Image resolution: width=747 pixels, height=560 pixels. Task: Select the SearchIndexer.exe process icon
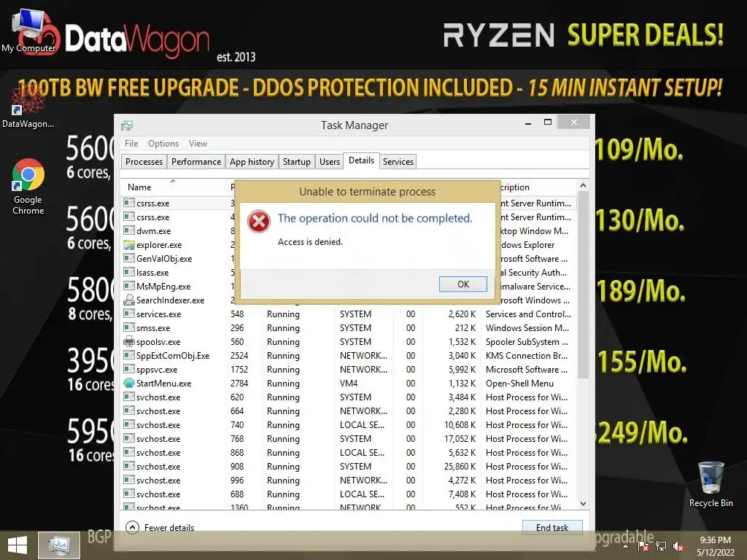pyautogui.click(x=128, y=300)
